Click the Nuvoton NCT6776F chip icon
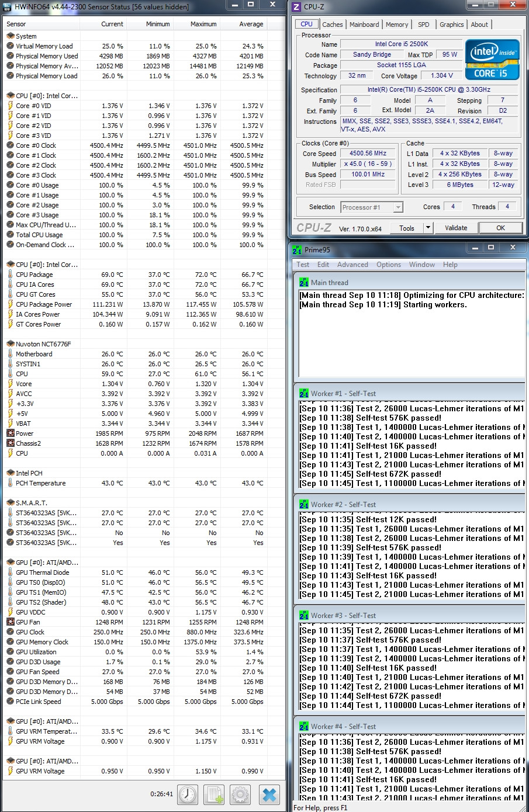This screenshot has width=529, height=812. point(10,343)
